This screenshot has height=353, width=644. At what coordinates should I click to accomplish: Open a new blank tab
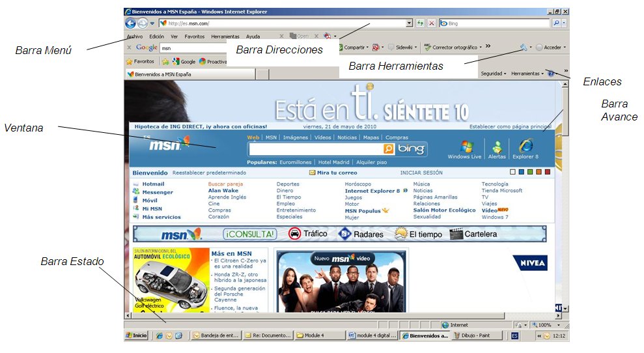(x=263, y=74)
